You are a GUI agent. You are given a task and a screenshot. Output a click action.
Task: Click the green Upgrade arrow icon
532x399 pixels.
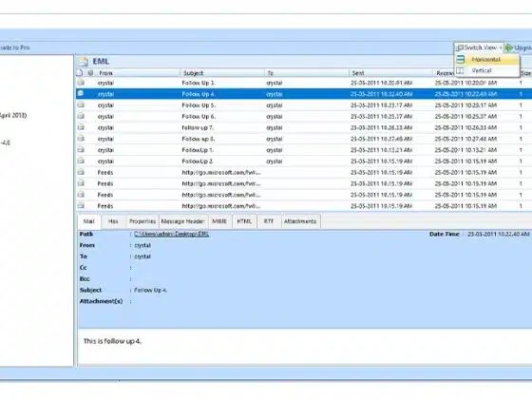pos(508,47)
